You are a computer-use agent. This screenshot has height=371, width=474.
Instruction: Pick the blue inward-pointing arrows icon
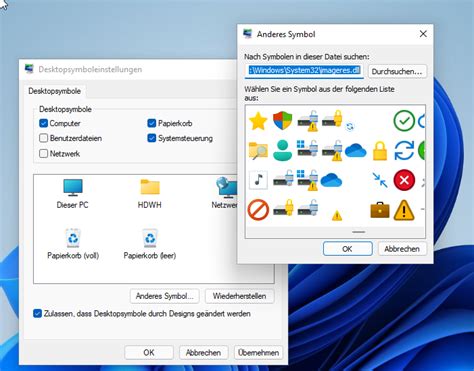pos(380,180)
